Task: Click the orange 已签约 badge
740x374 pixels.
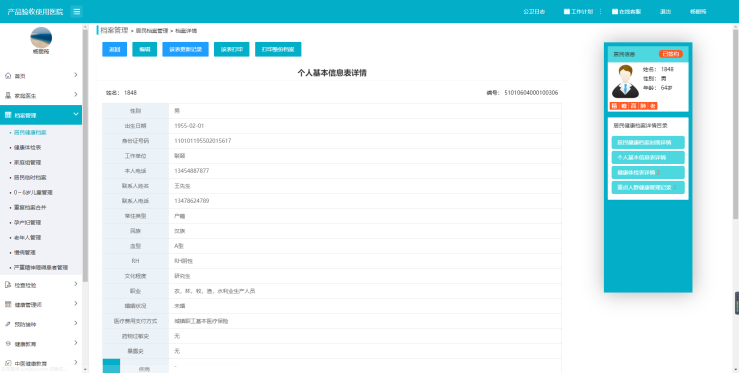Action: pyautogui.click(x=671, y=54)
